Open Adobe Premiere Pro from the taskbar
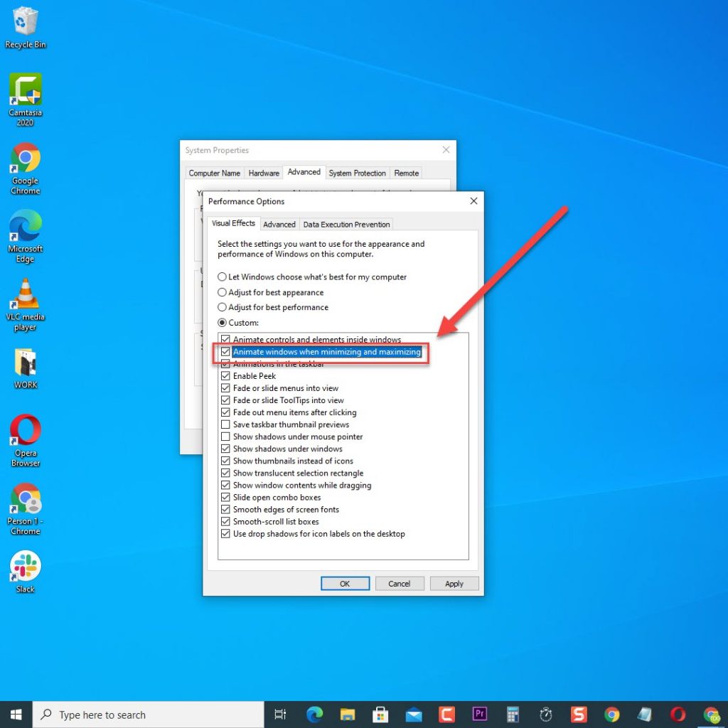Screen dimensions: 728x728 (480, 714)
